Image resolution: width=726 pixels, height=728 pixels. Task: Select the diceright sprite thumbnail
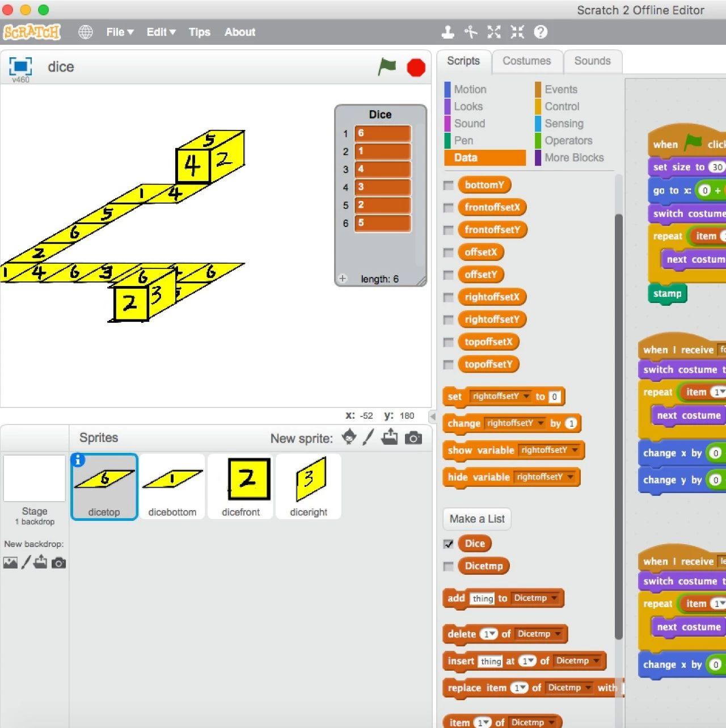[x=309, y=486]
